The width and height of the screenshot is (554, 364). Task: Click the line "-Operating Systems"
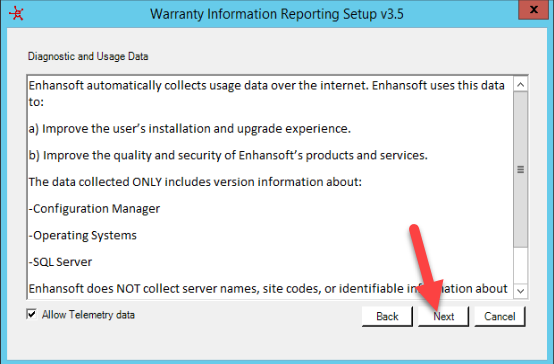click(x=83, y=235)
